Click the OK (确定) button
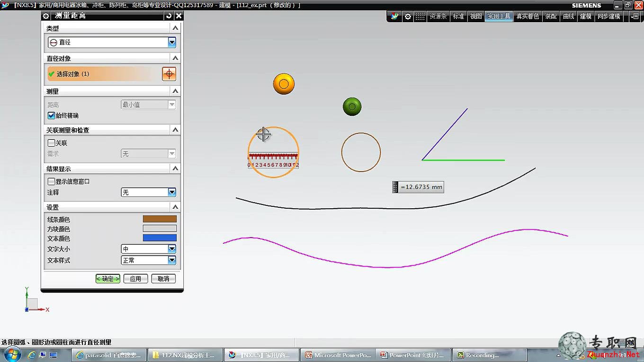644x362 pixels. click(107, 279)
